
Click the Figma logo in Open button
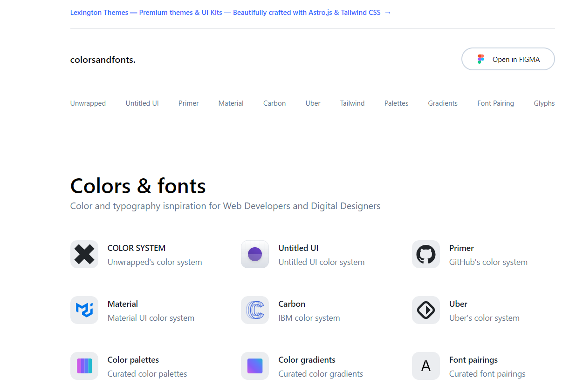pyautogui.click(x=481, y=59)
